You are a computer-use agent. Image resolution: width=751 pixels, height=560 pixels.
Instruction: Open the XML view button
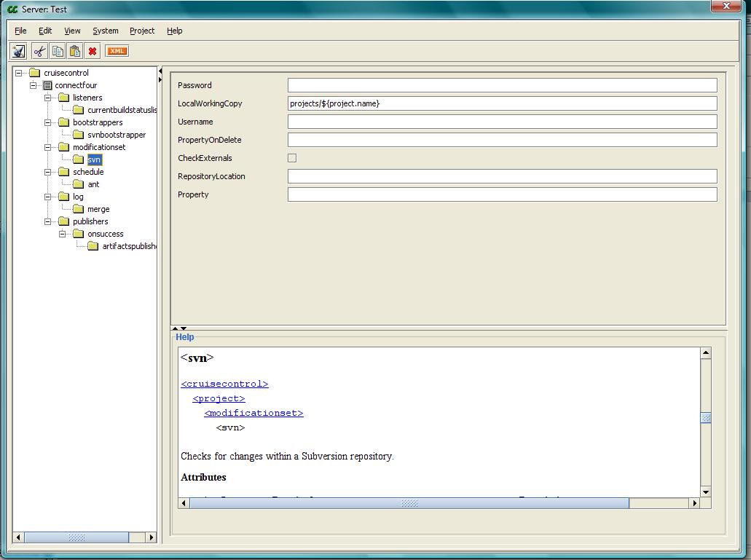pos(117,51)
